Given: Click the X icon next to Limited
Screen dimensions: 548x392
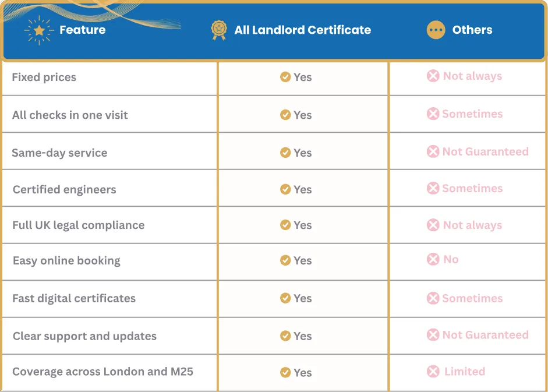Looking at the screenshot, I should 433,371.
